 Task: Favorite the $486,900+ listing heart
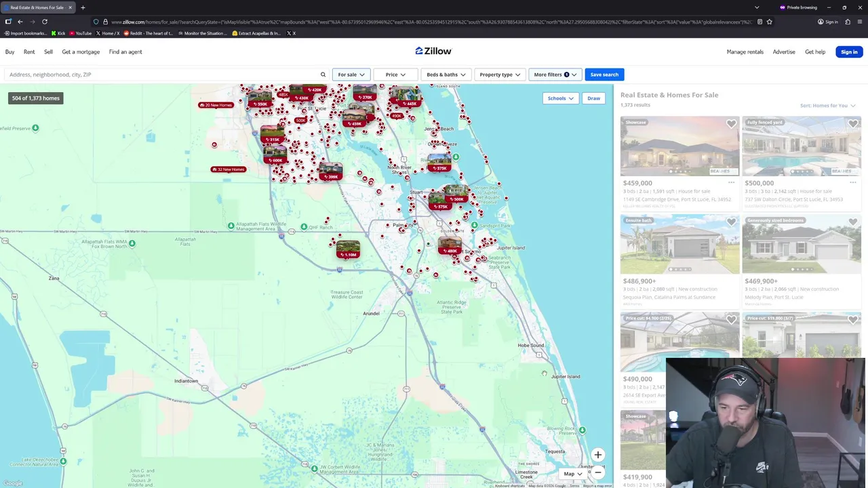[731, 222]
